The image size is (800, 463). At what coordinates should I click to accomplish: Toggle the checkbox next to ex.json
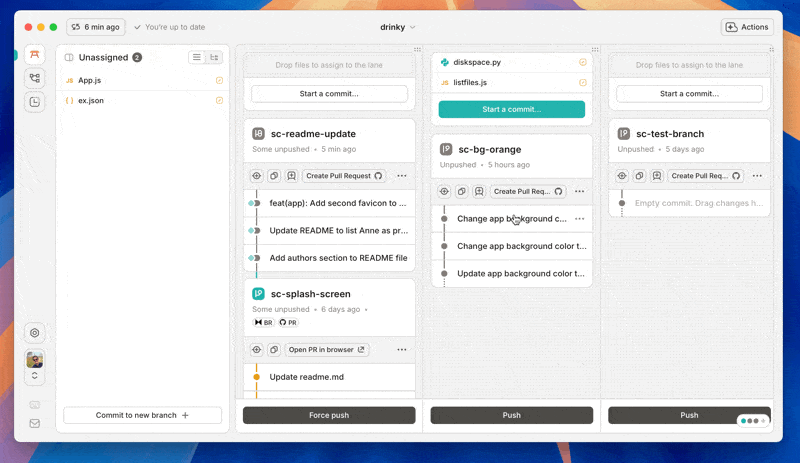219,100
